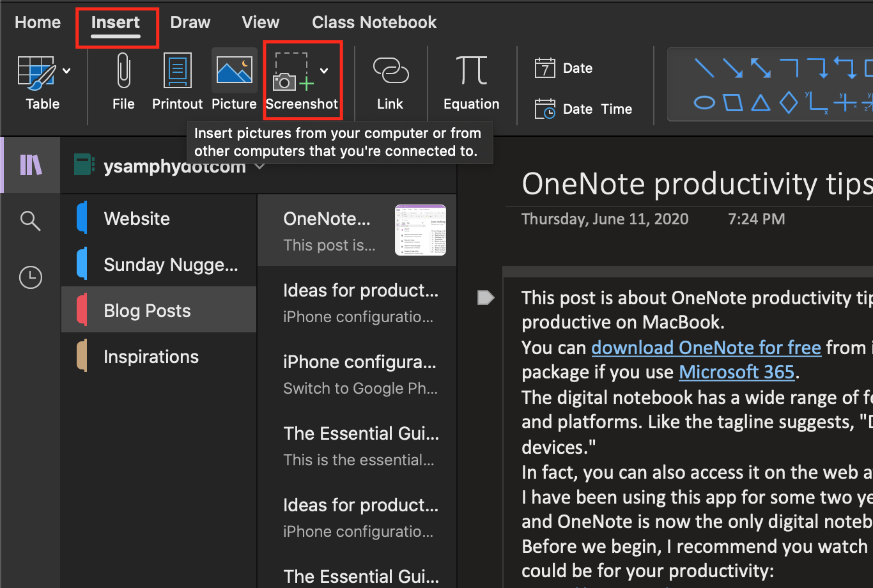Select the two-axis L-shaped graph

pyautogui.click(x=817, y=103)
